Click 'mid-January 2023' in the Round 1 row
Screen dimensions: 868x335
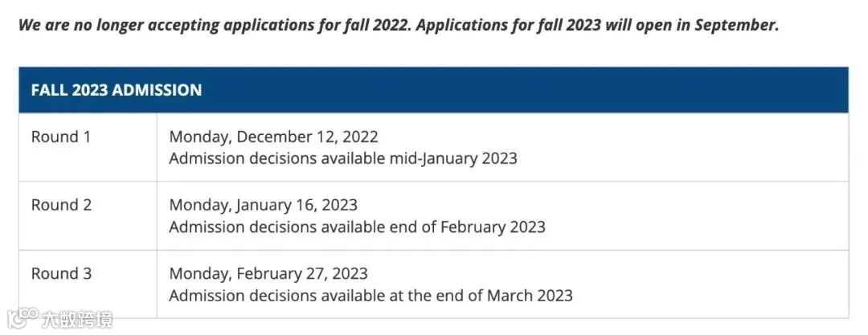[452, 158]
